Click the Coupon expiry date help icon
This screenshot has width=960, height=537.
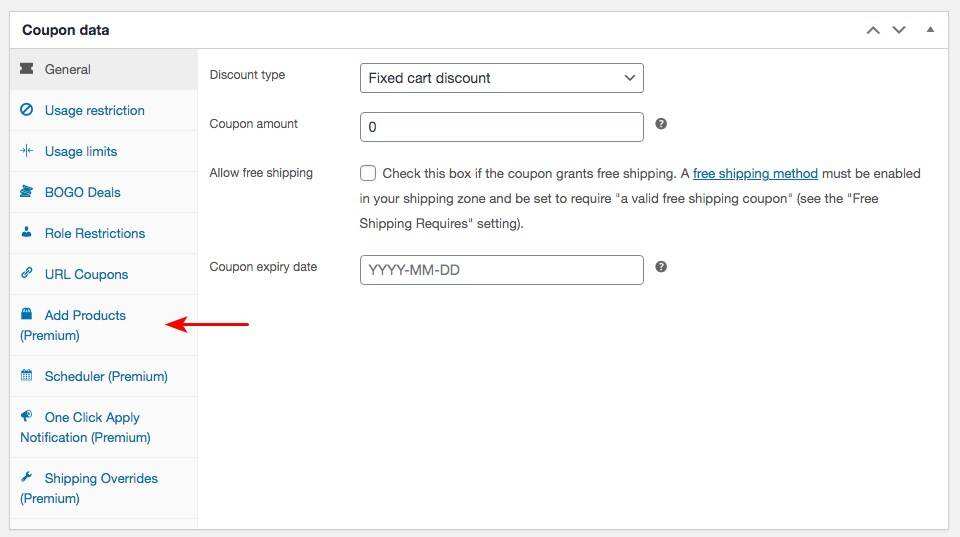coord(661,267)
